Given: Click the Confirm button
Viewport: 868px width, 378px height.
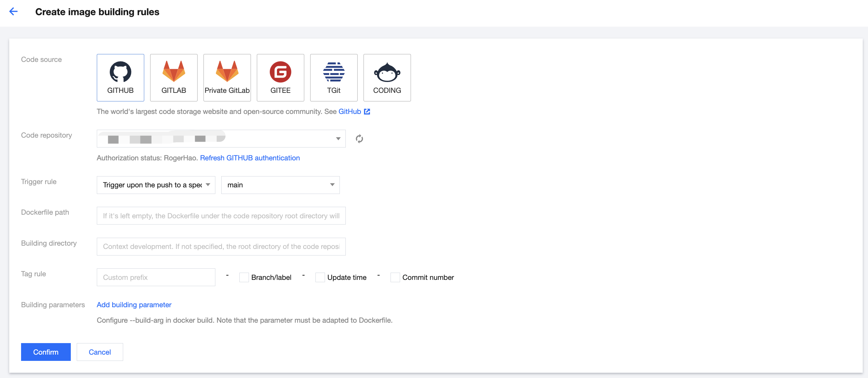Looking at the screenshot, I should [x=46, y=352].
